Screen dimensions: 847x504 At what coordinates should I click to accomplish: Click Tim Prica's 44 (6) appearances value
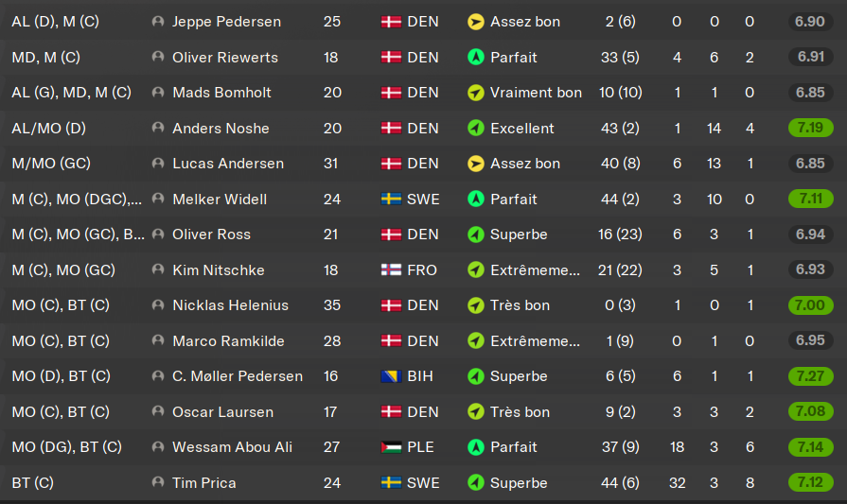(622, 482)
